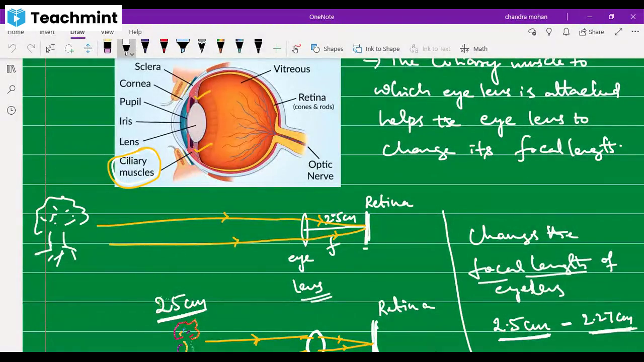Screen dimensions: 644x362
Task: Open the Help tab
Action: click(135, 32)
